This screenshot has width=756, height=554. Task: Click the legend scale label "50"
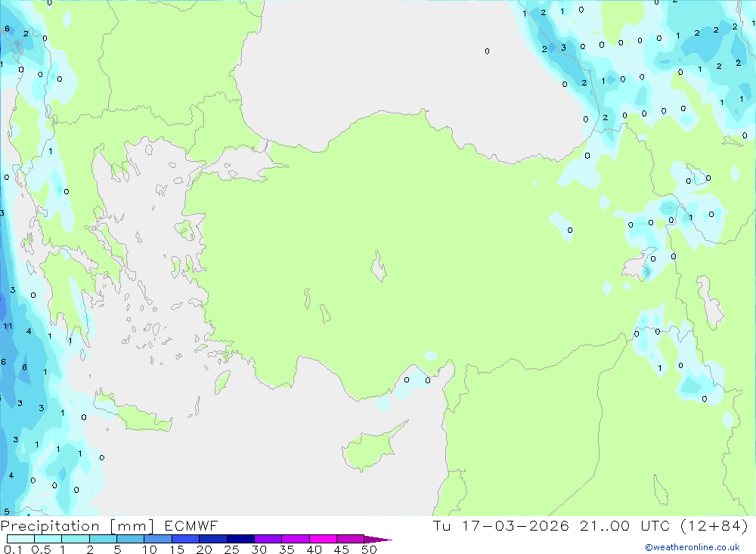click(370, 549)
